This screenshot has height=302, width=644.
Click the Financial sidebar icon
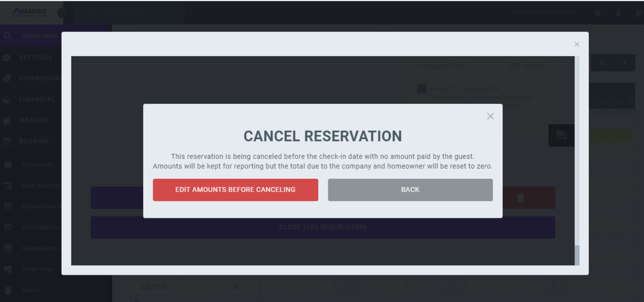click(7, 99)
